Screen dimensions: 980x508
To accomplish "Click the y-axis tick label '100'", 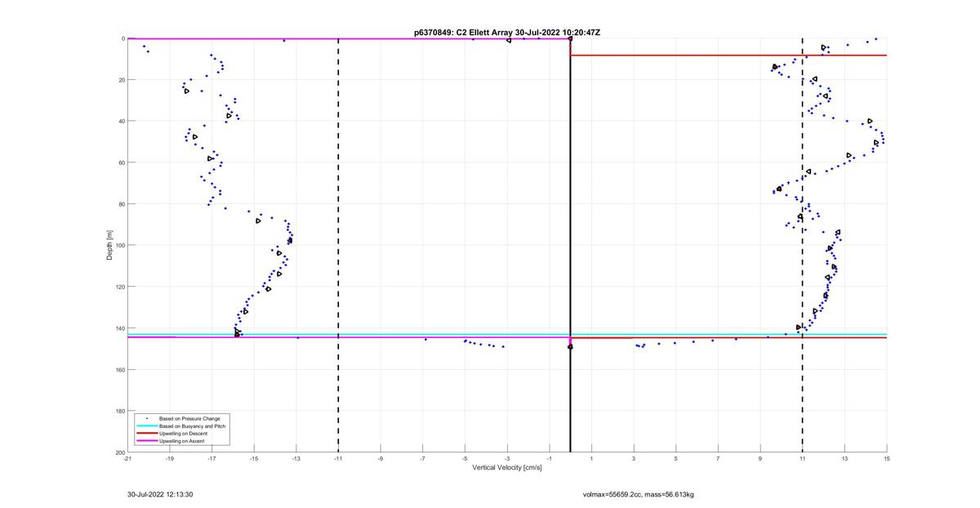I will [119, 245].
